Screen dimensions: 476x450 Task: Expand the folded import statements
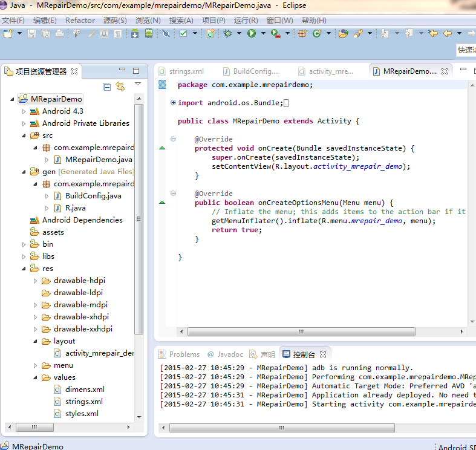point(173,103)
